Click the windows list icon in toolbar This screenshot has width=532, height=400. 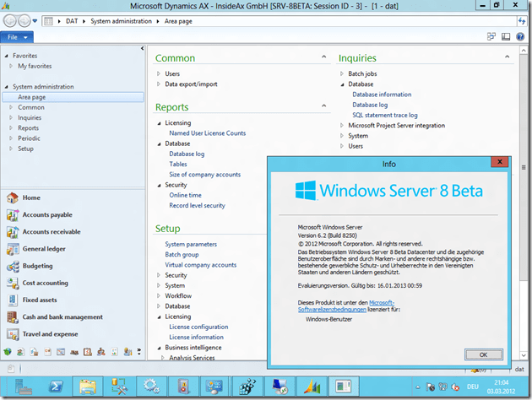click(491, 36)
